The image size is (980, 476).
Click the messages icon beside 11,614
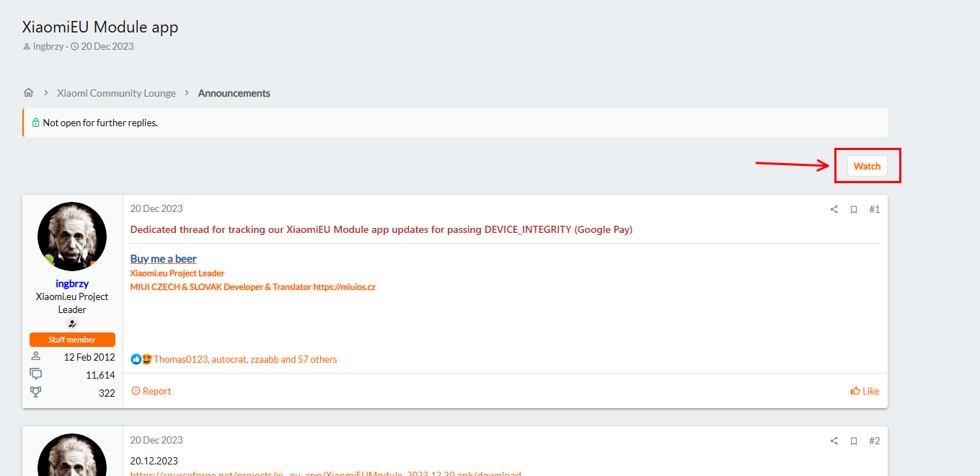[36, 374]
